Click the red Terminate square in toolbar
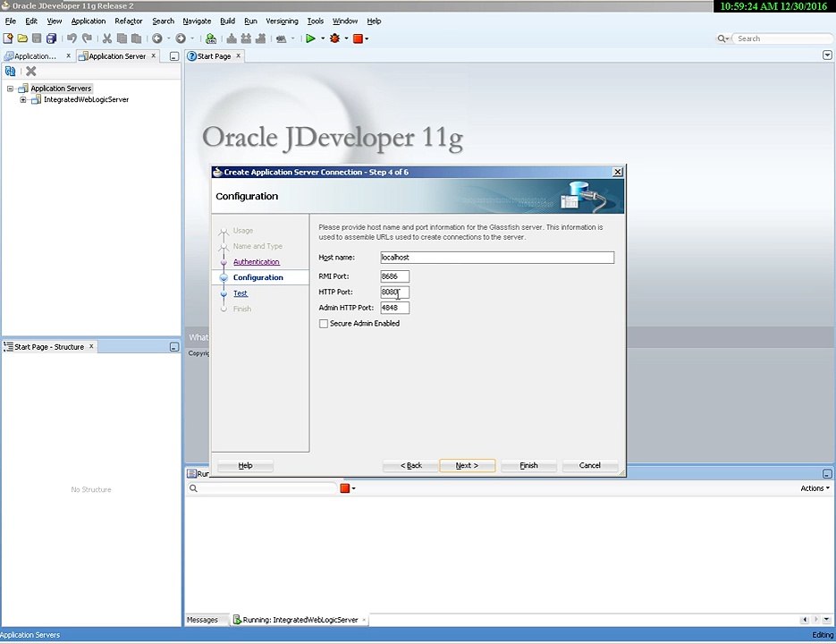Screen dimensions: 836x644 tap(358, 38)
